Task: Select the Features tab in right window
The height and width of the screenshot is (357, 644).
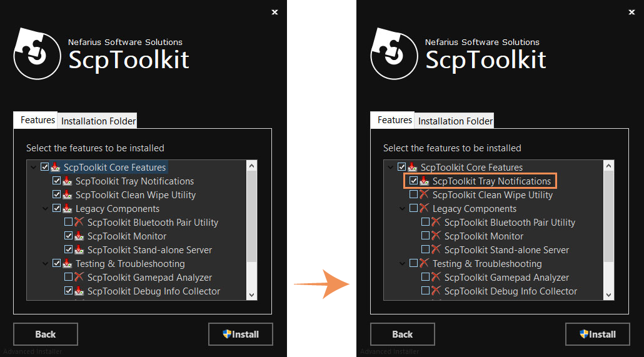Action: [395, 120]
